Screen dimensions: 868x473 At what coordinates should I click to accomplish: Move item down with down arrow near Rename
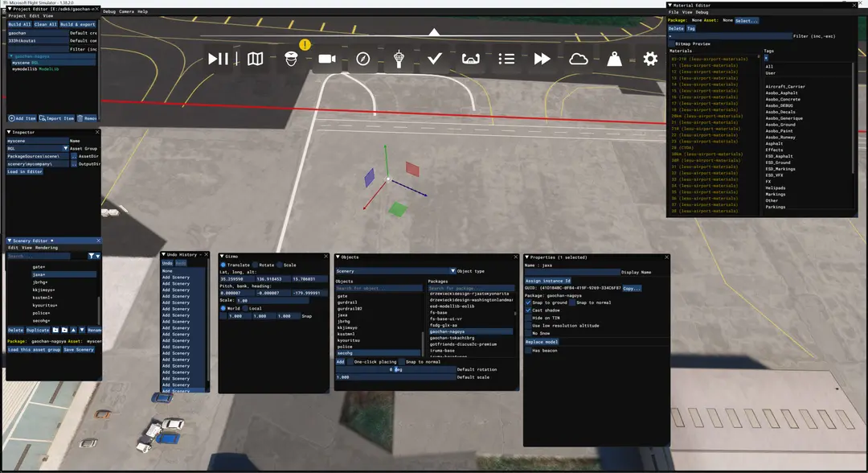(82, 330)
